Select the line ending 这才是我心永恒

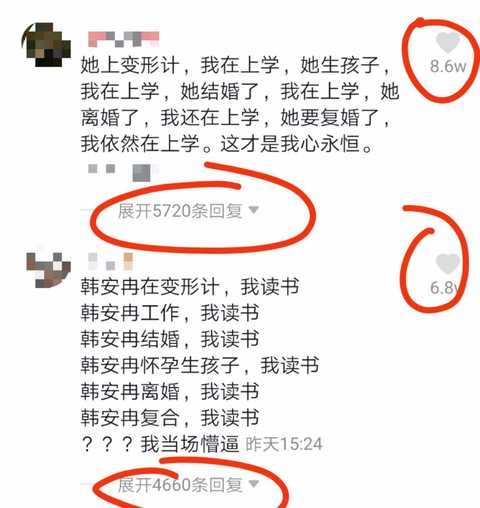(x=227, y=144)
